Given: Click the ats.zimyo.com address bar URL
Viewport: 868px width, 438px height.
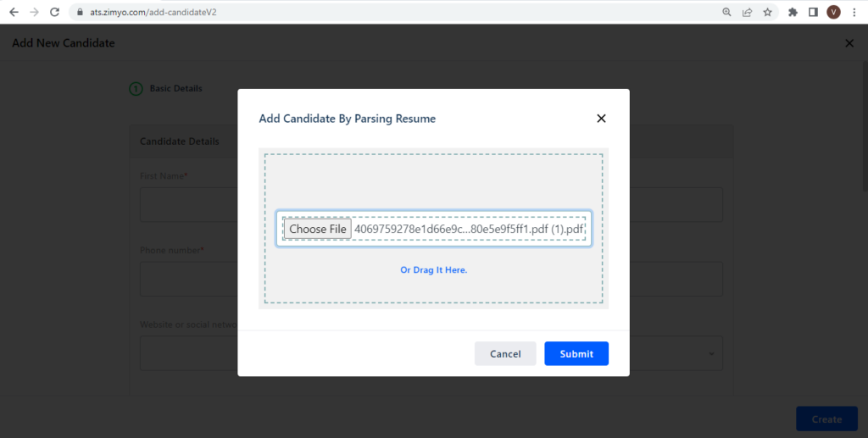Looking at the screenshot, I should pos(153,12).
